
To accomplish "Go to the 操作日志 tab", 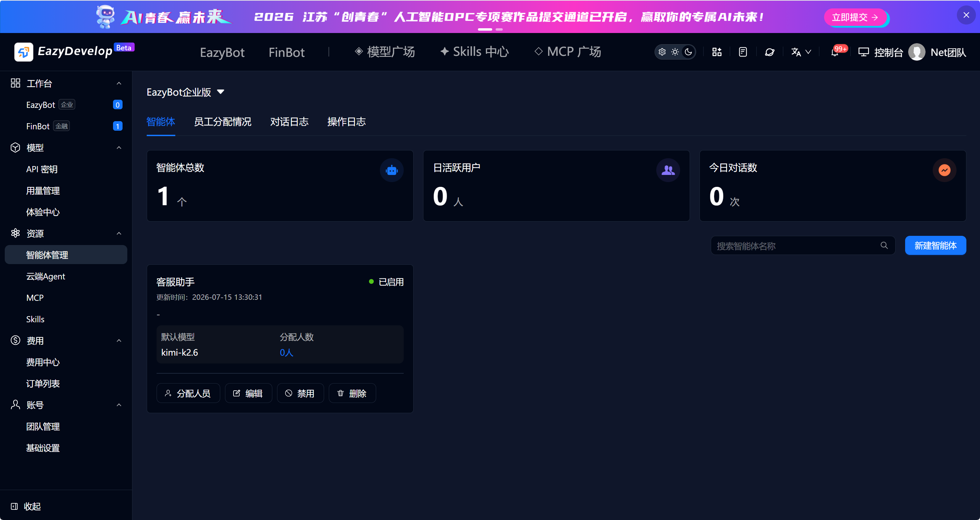I will pos(346,122).
